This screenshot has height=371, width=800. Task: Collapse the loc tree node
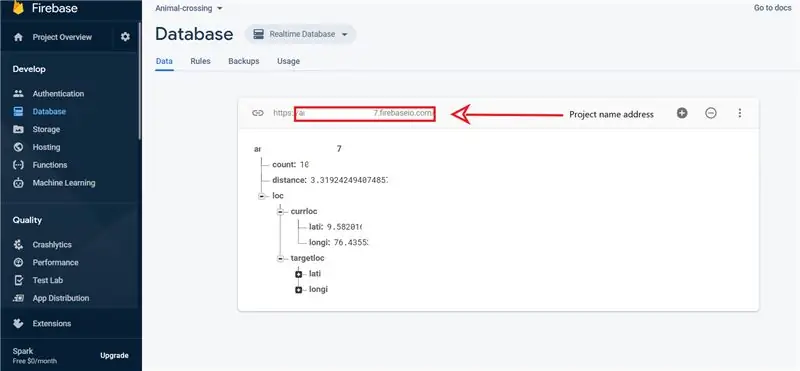[262, 196]
